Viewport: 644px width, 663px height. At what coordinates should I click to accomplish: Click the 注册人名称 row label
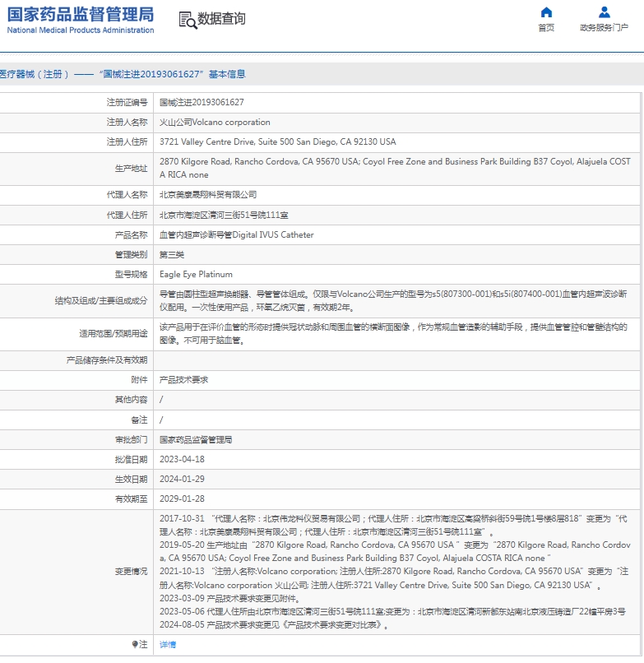coord(127,123)
